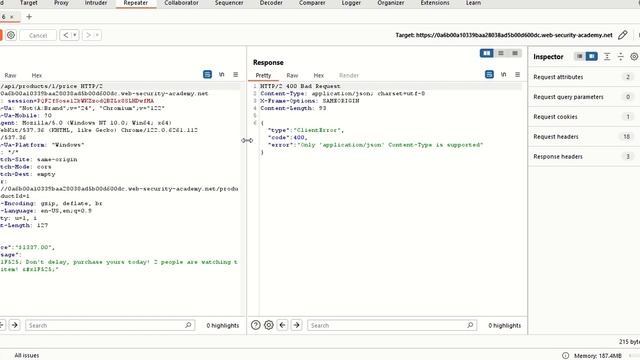
Task: Go to the Comparer tab
Action: [312, 3]
